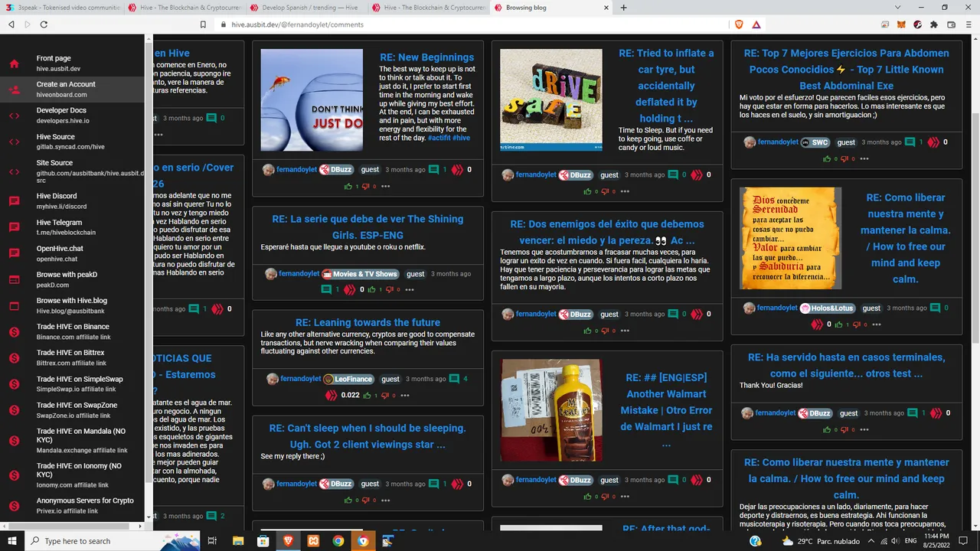Click comment icon on Dos enemigos card
Screen dimensions: 980x551
673,314
